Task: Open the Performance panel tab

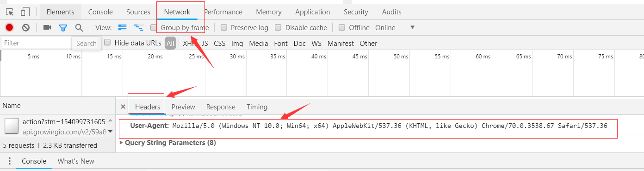Action: click(x=223, y=12)
